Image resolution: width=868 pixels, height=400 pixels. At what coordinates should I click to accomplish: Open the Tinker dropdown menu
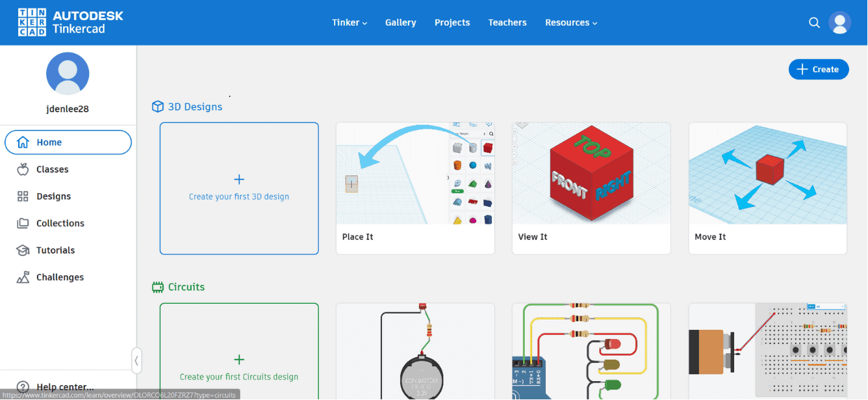click(349, 22)
